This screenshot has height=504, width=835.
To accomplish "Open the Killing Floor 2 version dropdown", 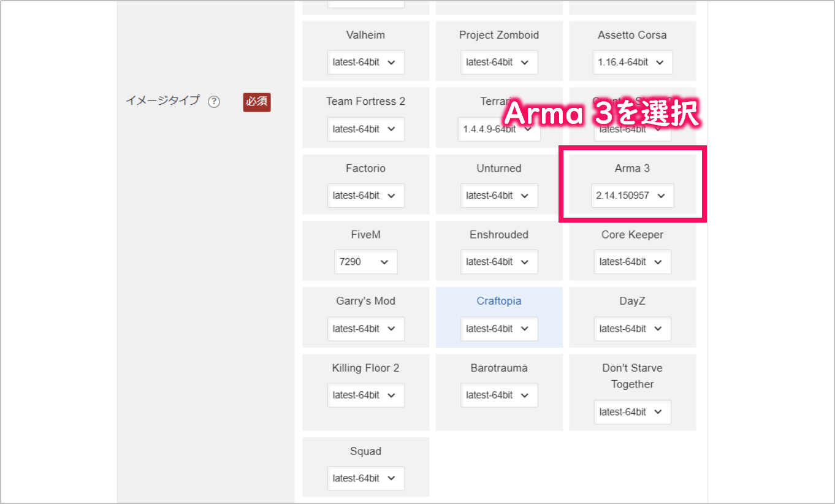I will coord(365,395).
